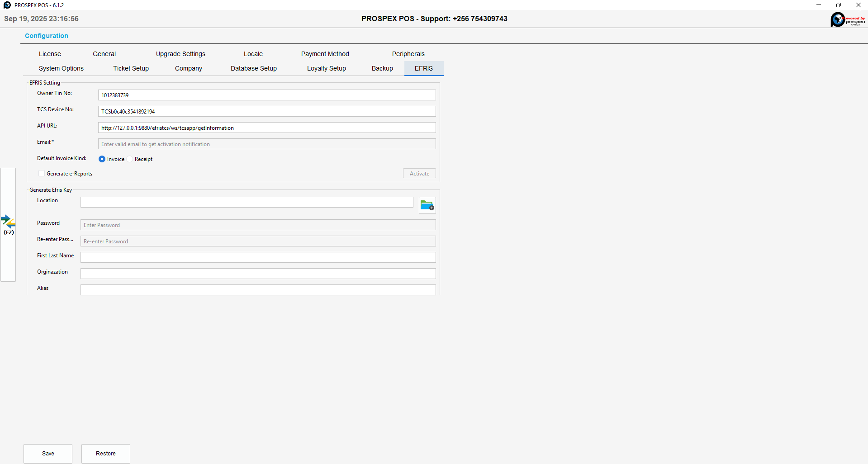
Task: Switch to the Ticket Setup tab
Action: [x=131, y=68]
